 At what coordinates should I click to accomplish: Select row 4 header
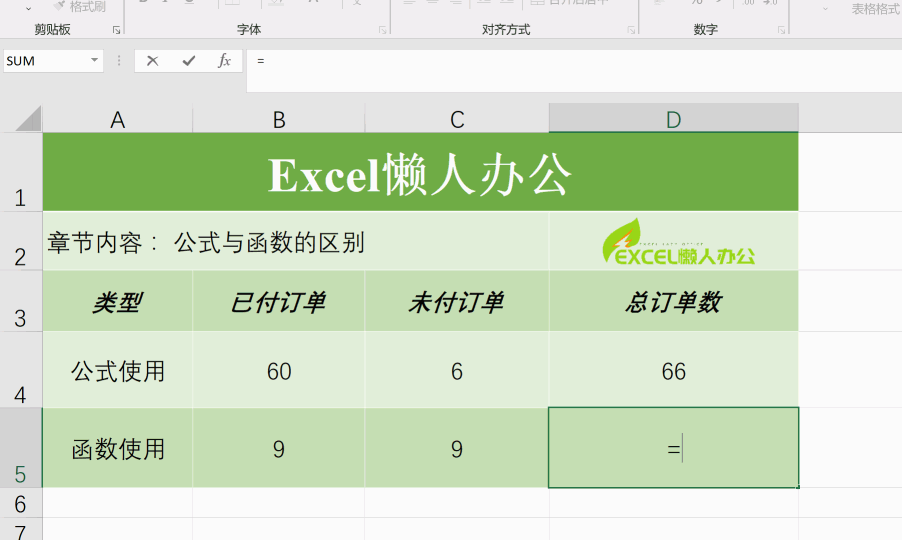point(21,369)
